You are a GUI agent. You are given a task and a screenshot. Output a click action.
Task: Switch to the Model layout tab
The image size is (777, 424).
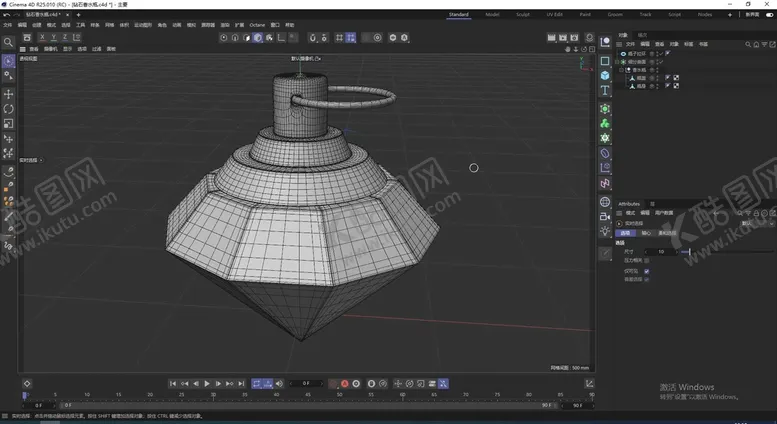tap(492, 15)
